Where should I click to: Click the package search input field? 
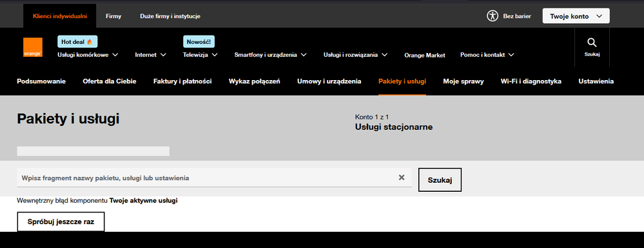(214, 178)
